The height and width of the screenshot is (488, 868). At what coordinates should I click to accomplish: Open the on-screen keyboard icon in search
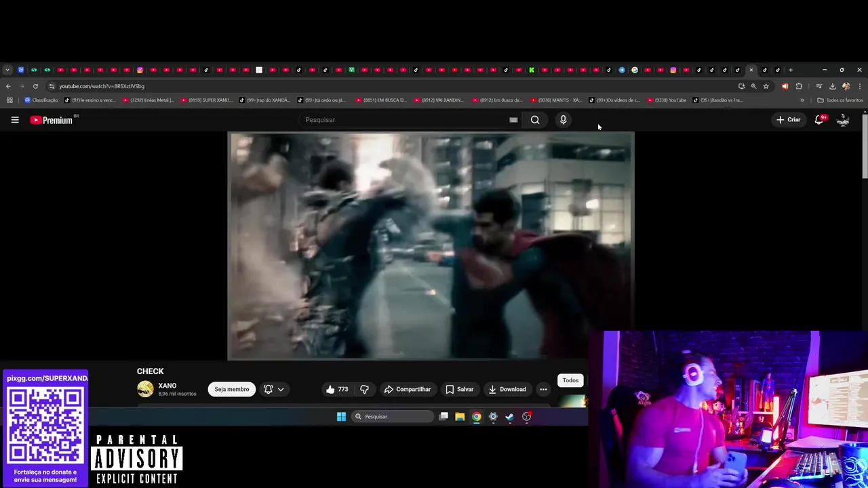click(x=513, y=120)
